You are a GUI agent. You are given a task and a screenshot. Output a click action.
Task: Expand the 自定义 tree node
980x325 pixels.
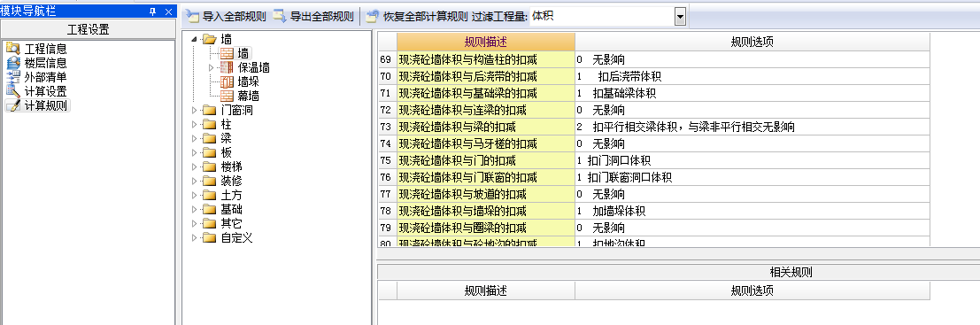(195, 238)
